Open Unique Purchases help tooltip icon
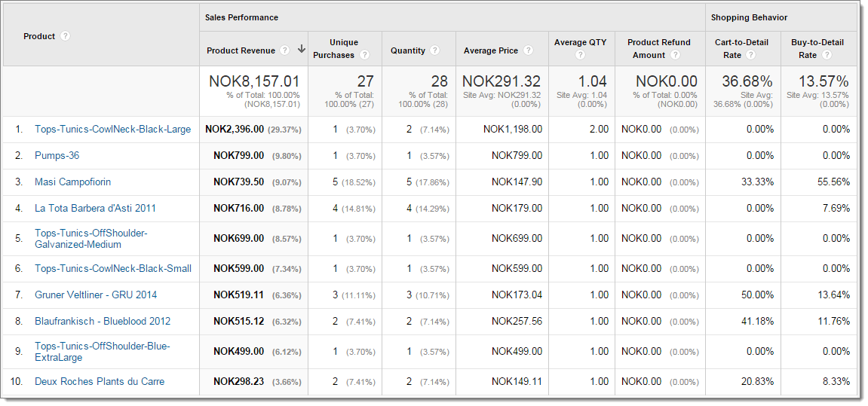Image resolution: width=868 pixels, height=406 pixels. pyautogui.click(x=365, y=55)
